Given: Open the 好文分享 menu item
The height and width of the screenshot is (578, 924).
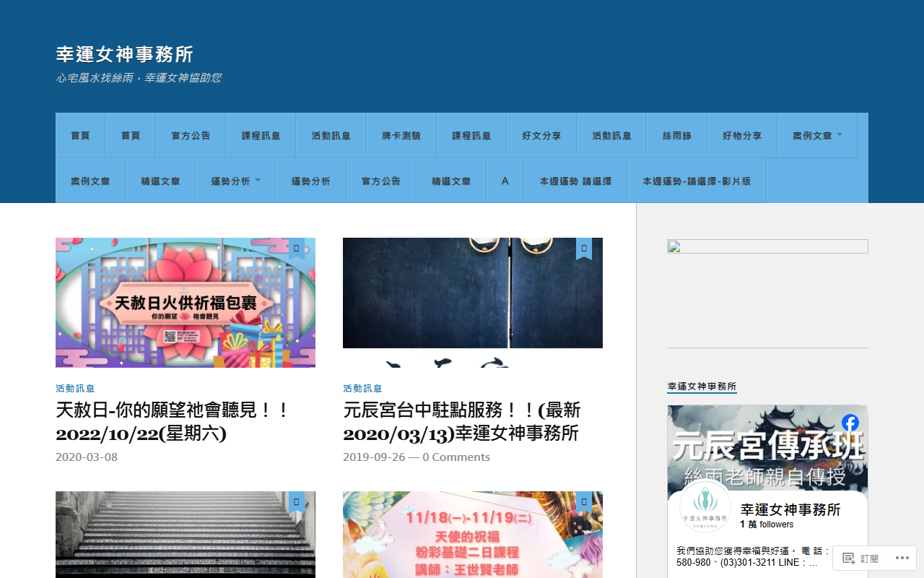Looking at the screenshot, I should (541, 135).
